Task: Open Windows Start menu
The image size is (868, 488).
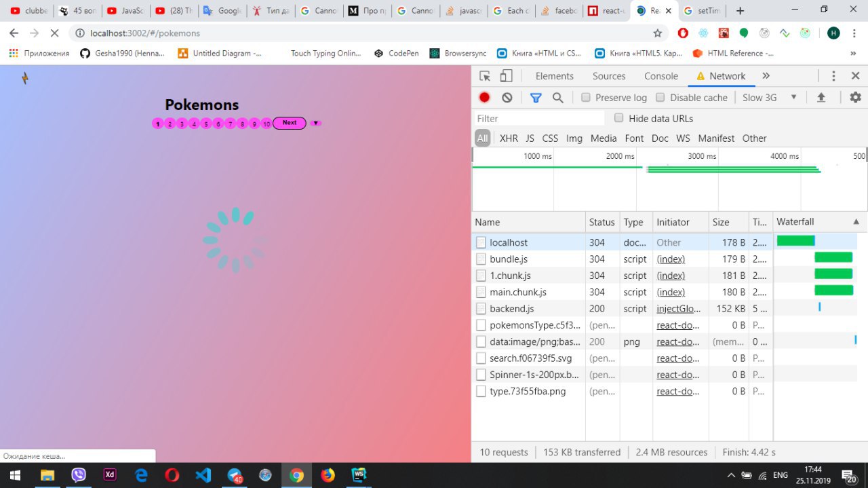Action: 15,475
